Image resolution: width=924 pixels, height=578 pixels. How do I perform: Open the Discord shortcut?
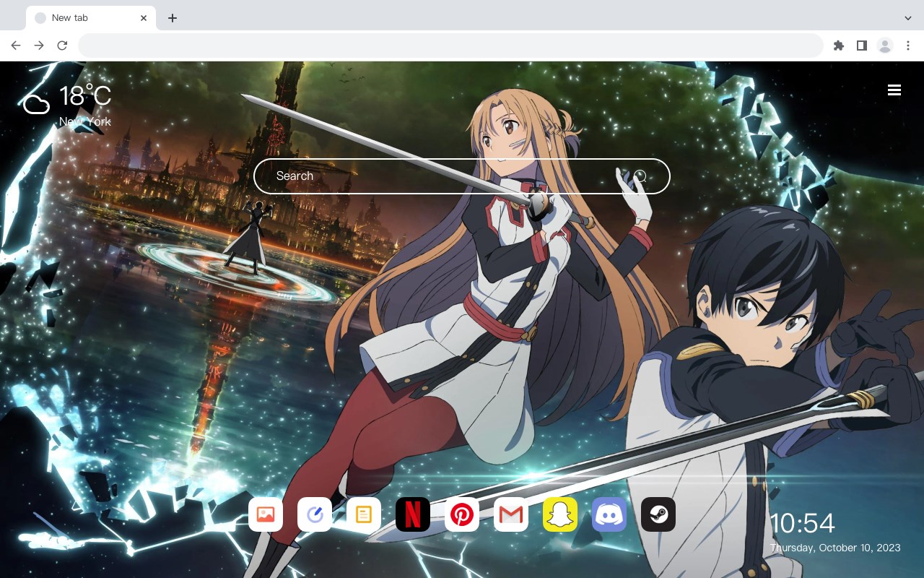tap(609, 514)
